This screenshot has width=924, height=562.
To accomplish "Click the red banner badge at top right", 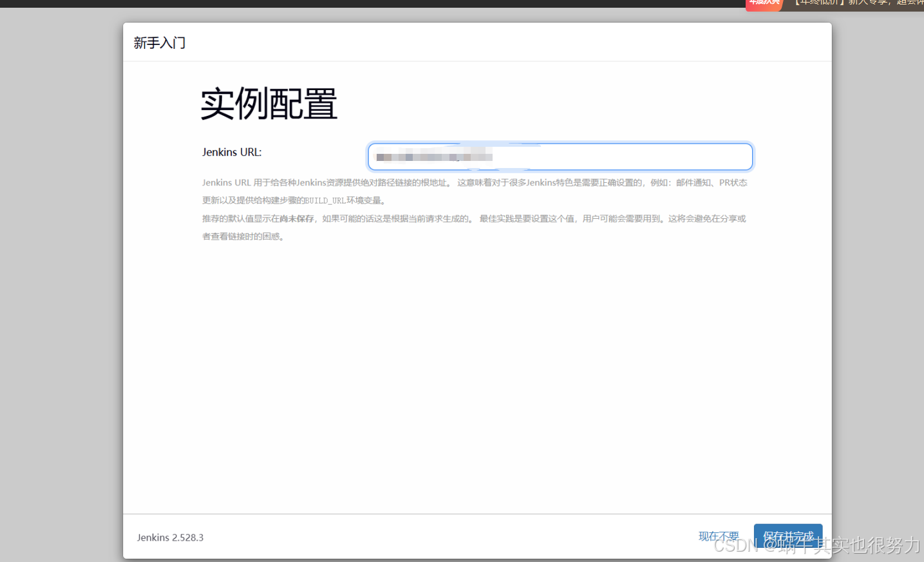I will click(764, 4).
